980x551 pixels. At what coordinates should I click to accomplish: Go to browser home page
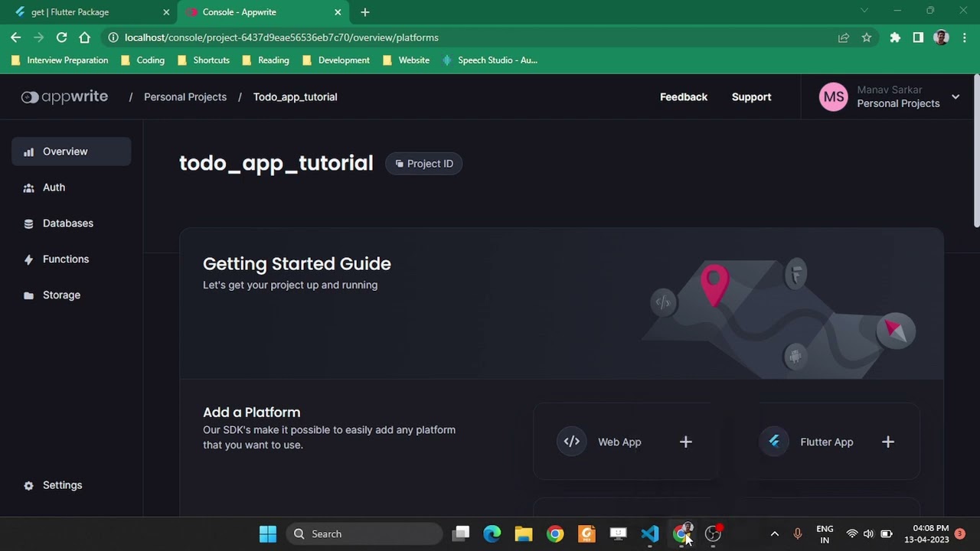(85, 37)
